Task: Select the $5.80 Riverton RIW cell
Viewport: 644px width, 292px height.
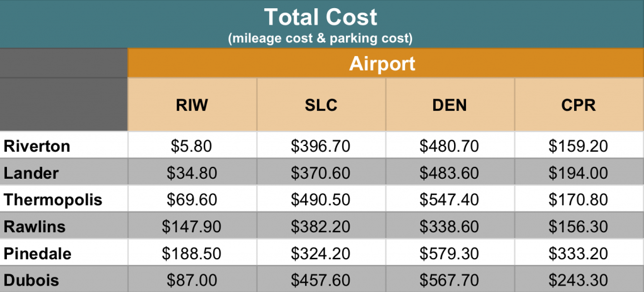Action: click(192, 145)
